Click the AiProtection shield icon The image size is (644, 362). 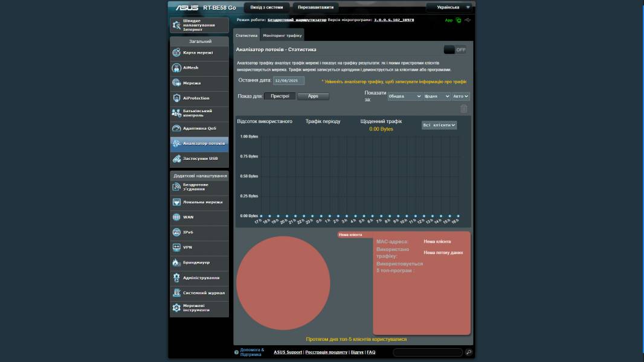[176, 98]
